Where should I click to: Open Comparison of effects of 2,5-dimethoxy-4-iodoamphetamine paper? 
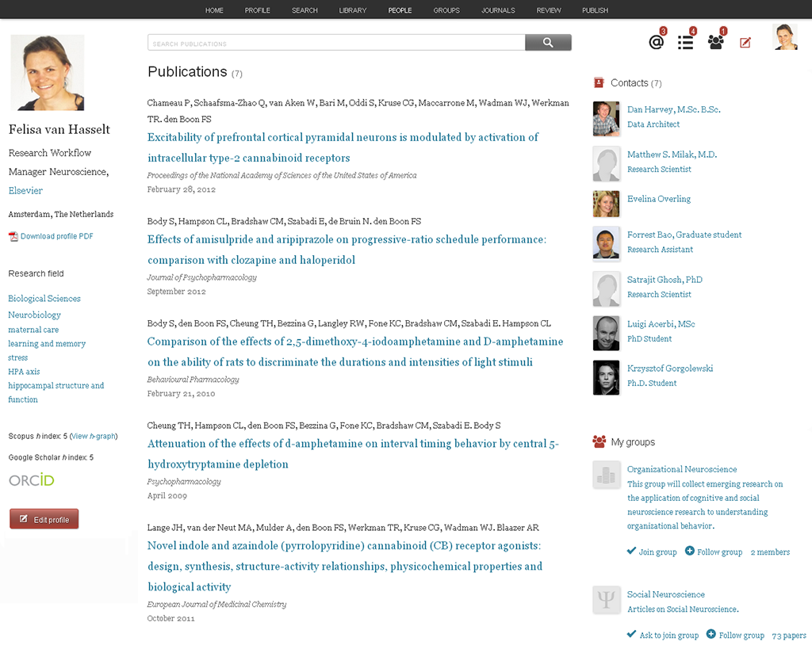click(354, 351)
